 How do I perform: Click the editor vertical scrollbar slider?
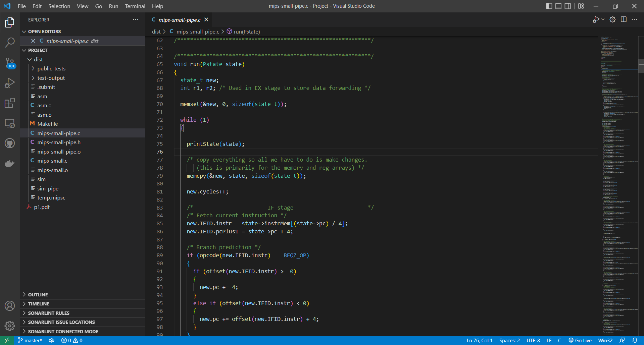(x=641, y=66)
